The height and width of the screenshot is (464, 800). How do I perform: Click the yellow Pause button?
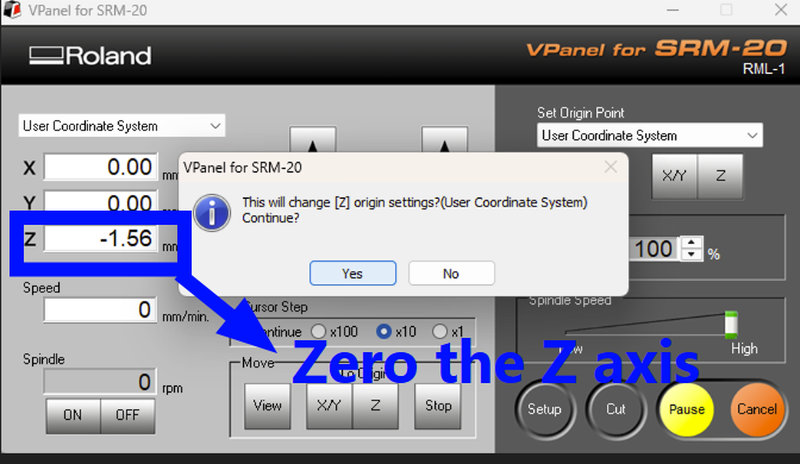coord(687,409)
